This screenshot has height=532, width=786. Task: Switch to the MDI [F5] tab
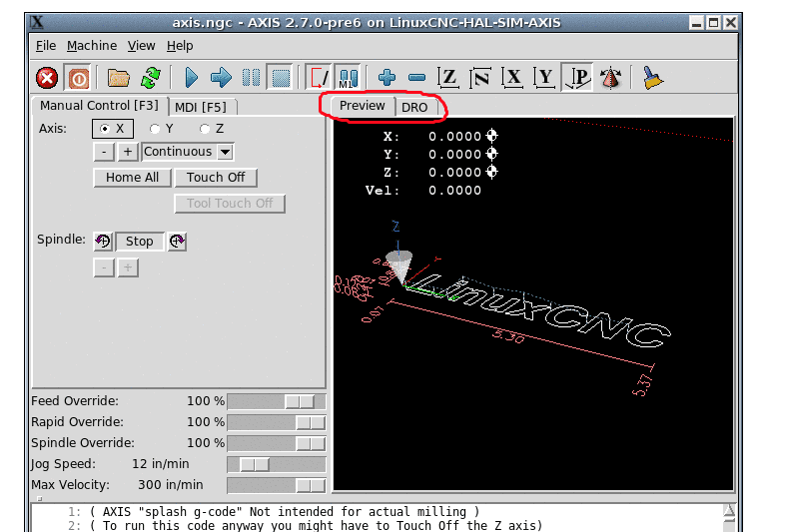pos(201,107)
